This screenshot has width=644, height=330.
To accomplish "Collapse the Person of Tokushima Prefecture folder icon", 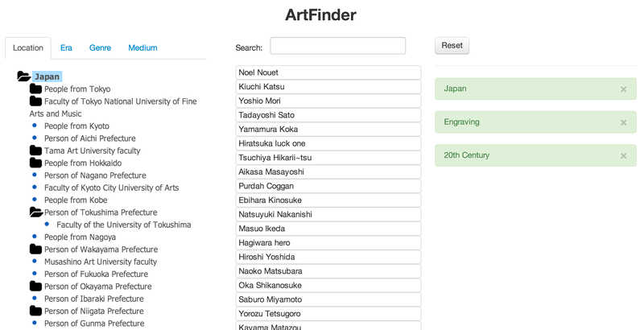I will [x=36, y=212].
